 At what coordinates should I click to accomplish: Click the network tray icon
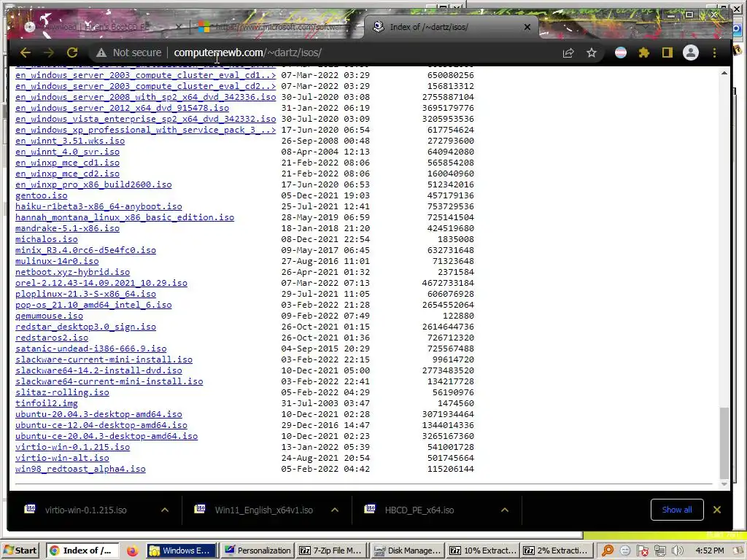[x=659, y=551]
